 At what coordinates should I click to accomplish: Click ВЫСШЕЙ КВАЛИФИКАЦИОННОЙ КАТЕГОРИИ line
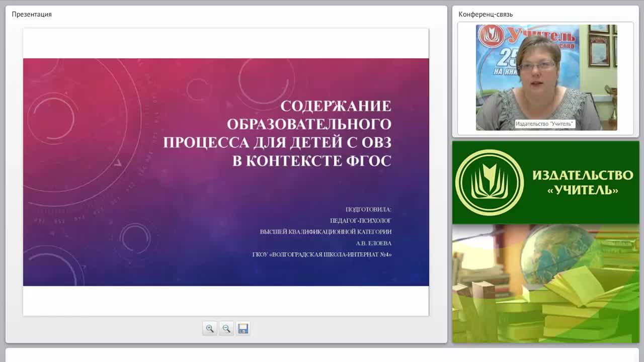[326, 232]
